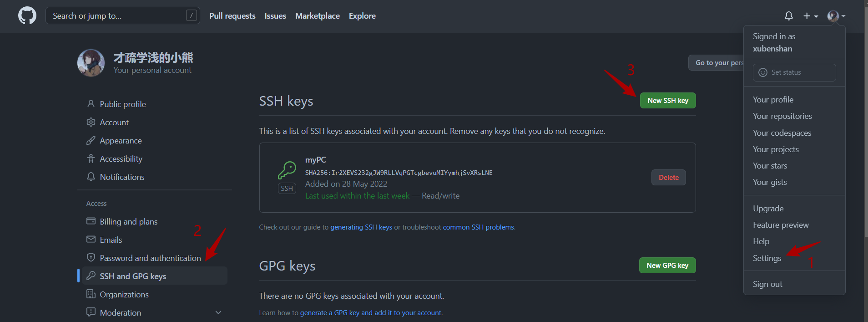Open Marketplace in top navigation
The image size is (868, 322).
(318, 16)
